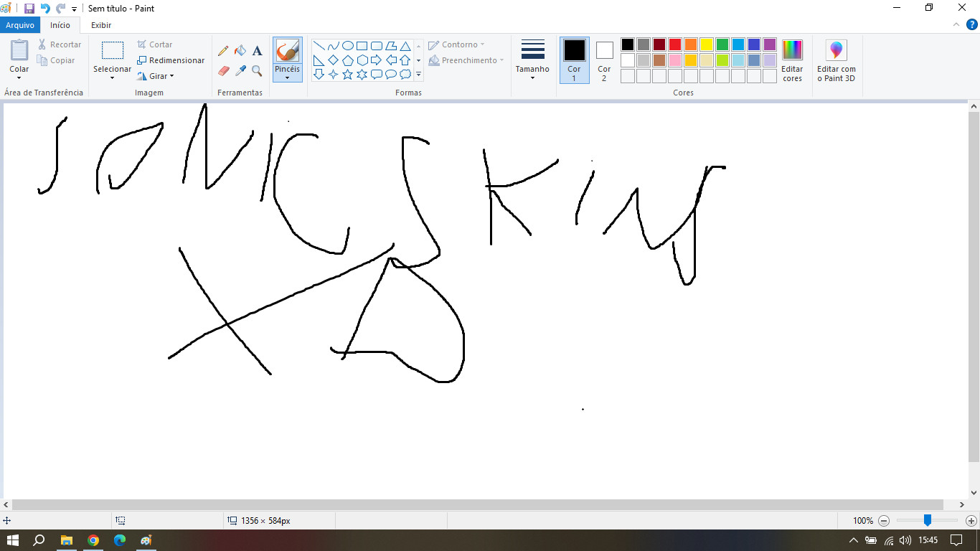Select Cor 2 background color

pyautogui.click(x=604, y=60)
